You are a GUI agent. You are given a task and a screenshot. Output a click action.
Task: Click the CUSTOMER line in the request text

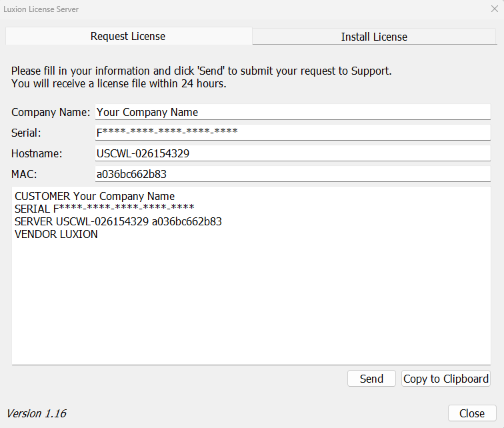point(95,196)
